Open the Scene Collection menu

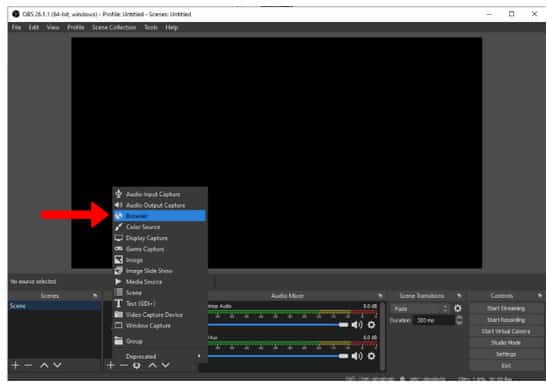pyautogui.click(x=114, y=28)
